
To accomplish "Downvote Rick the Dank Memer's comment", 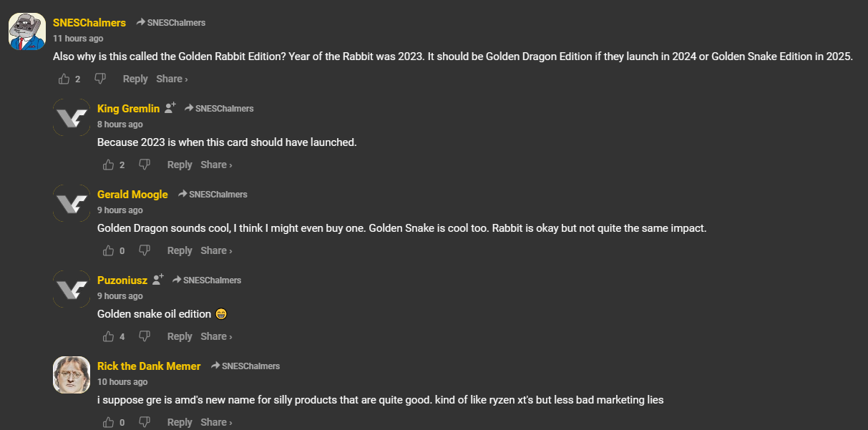I will [145, 422].
